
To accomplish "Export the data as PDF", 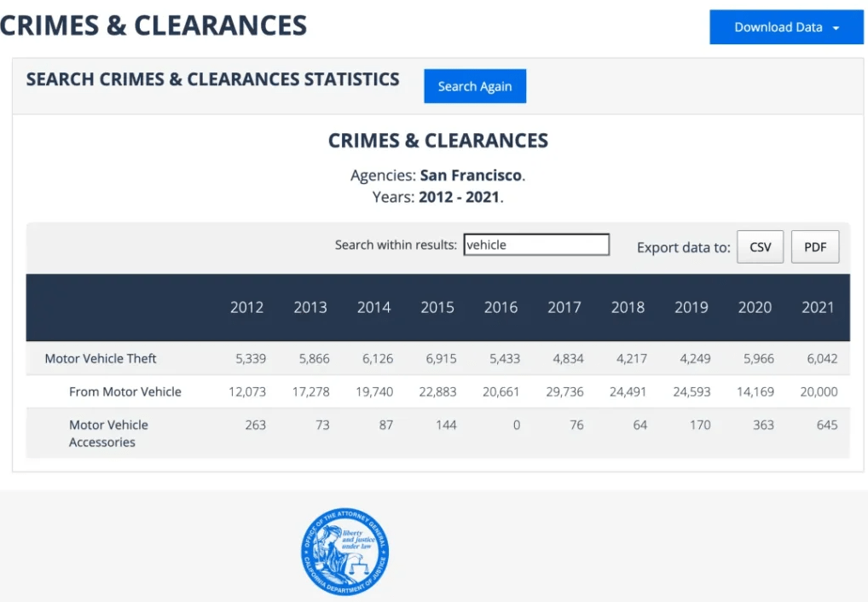I will click(x=814, y=247).
